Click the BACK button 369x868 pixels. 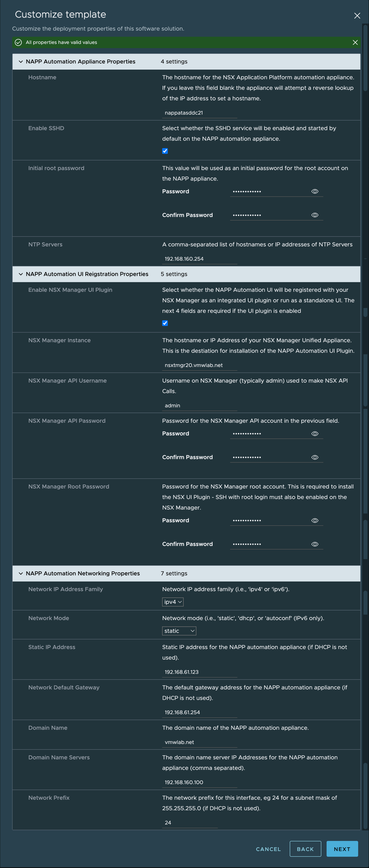coord(306,849)
